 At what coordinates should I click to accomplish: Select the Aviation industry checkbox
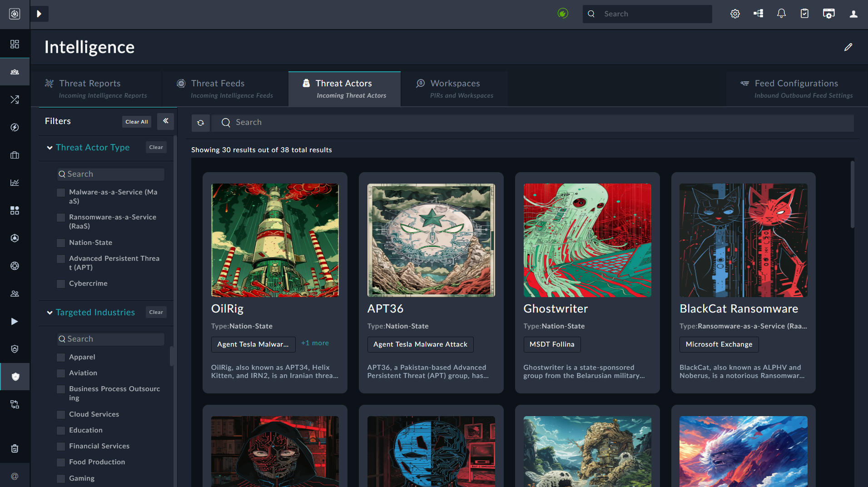[61, 373]
